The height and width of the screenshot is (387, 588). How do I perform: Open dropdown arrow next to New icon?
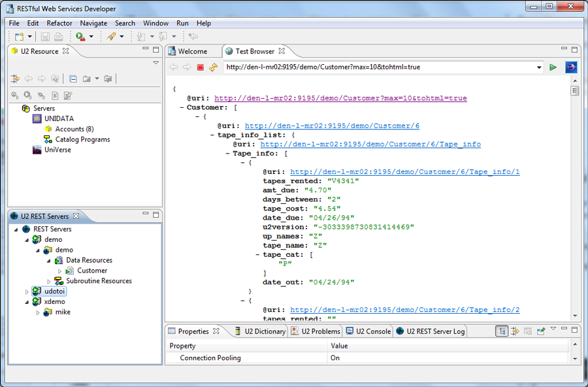click(29, 37)
